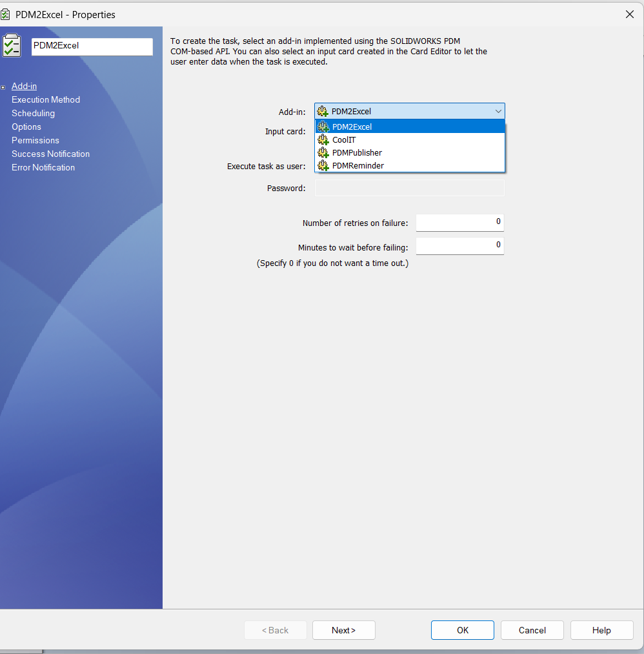Click the gear icon next to CoolIT
644x654 pixels.
coord(323,139)
